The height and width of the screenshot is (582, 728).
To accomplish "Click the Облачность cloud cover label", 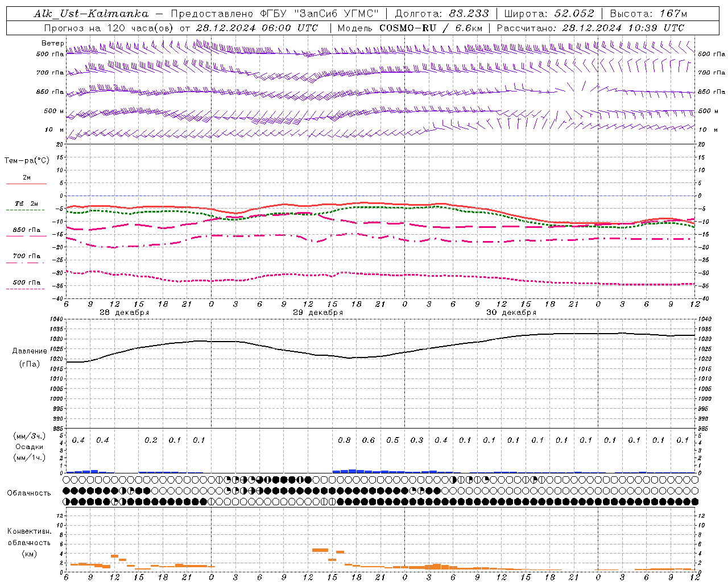I will coord(29,493).
